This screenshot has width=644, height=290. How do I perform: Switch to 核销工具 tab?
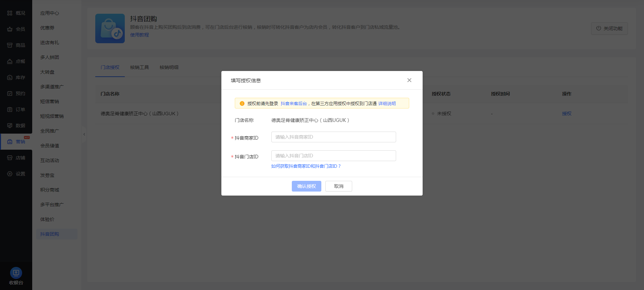pos(140,67)
